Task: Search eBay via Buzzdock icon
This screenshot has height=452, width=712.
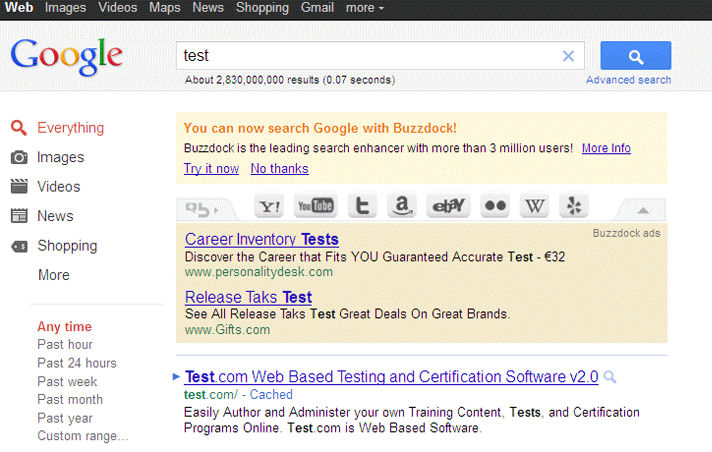Action: point(448,207)
